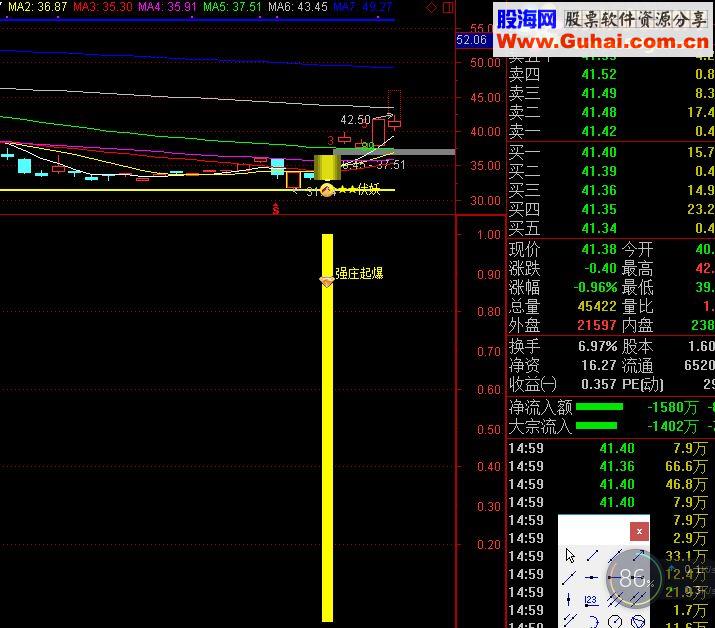Click the 内盘 label
Screen dimensions: 715x628
point(637,326)
